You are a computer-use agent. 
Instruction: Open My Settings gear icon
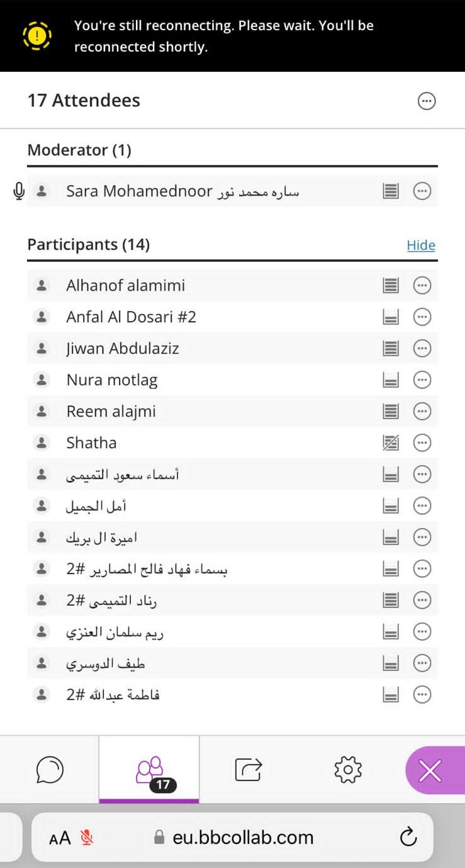348,769
